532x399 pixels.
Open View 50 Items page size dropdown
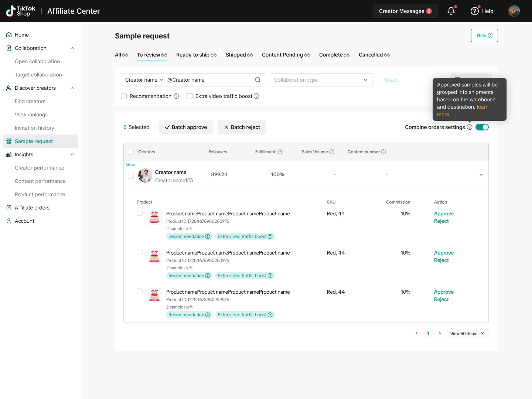[x=467, y=333]
